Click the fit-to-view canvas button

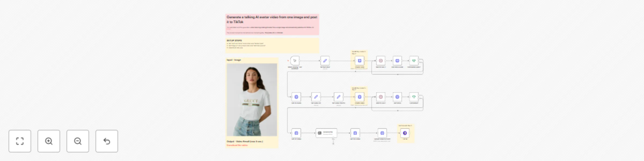(20, 141)
